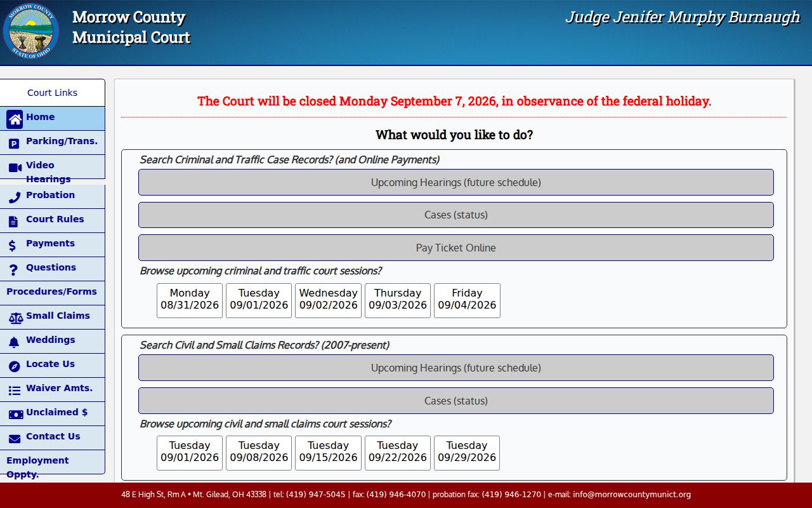Open civil Upcoming Hearings future schedule
The height and width of the screenshot is (508, 812).
[456, 368]
